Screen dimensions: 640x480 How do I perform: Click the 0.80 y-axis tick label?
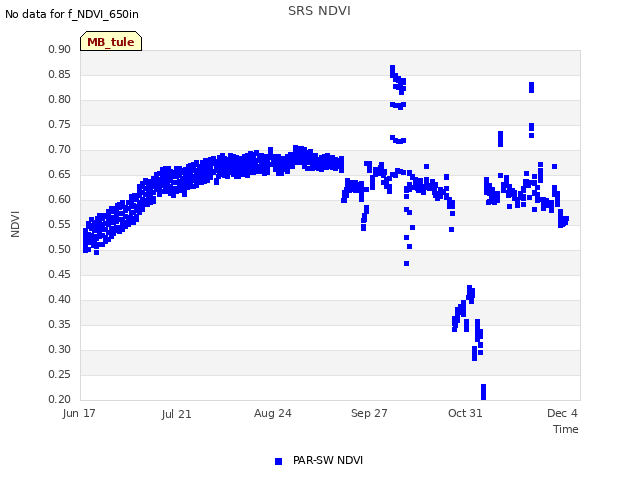(x=60, y=99)
